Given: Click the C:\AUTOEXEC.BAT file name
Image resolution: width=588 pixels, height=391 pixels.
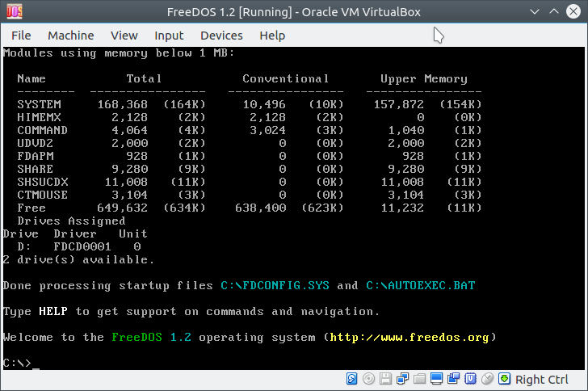Looking at the screenshot, I should pos(420,285).
